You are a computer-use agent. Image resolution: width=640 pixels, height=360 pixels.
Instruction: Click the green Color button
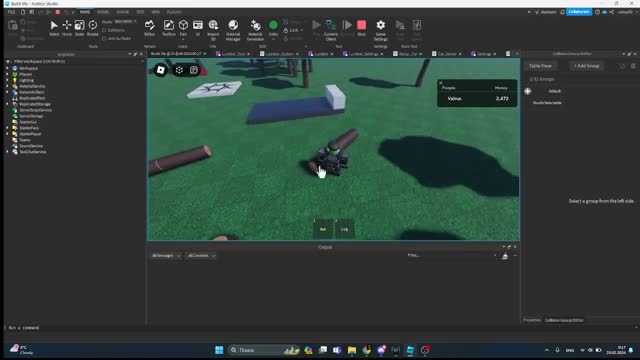(x=273, y=28)
